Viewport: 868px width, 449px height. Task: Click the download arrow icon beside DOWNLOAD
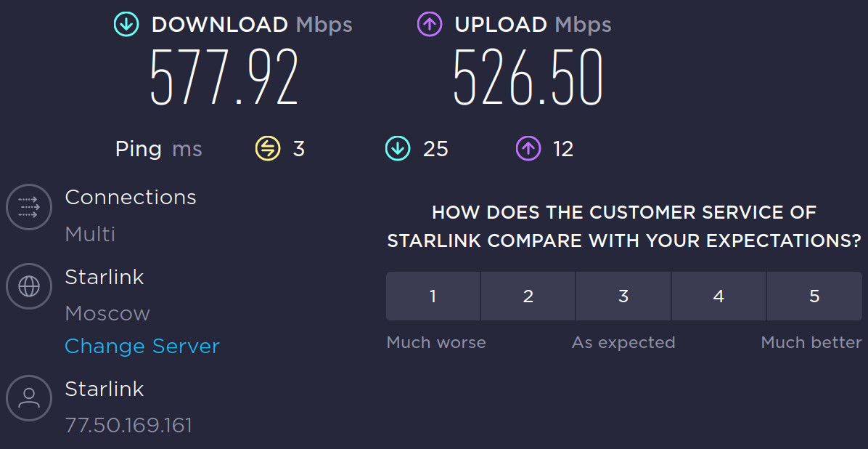click(126, 25)
